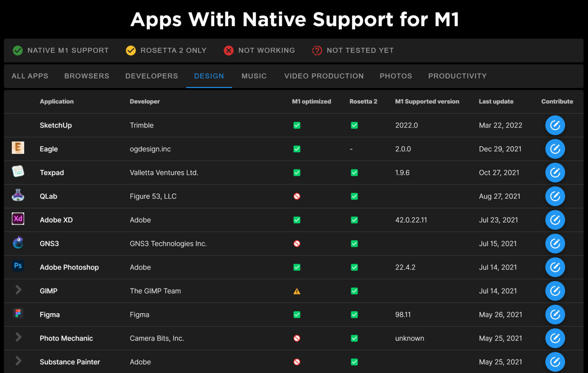
Task: Click Figma's M1 optimized green checkbox
Action: pos(297,315)
